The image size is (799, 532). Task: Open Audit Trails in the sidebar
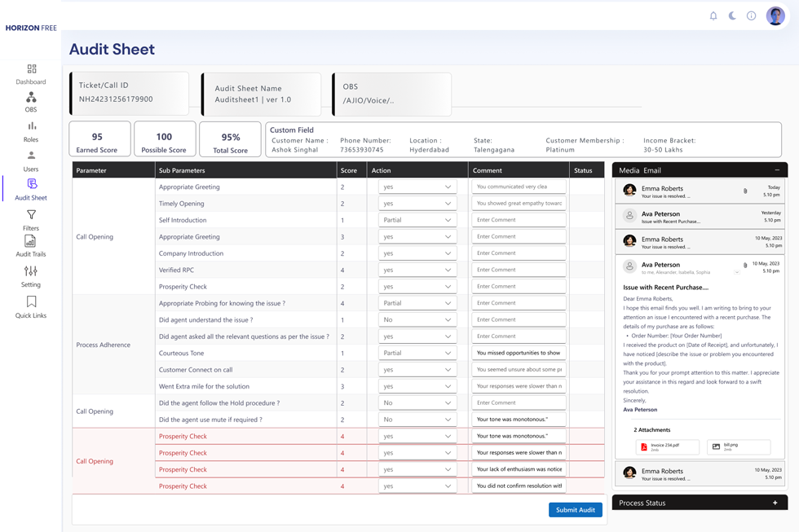pyautogui.click(x=31, y=246)
